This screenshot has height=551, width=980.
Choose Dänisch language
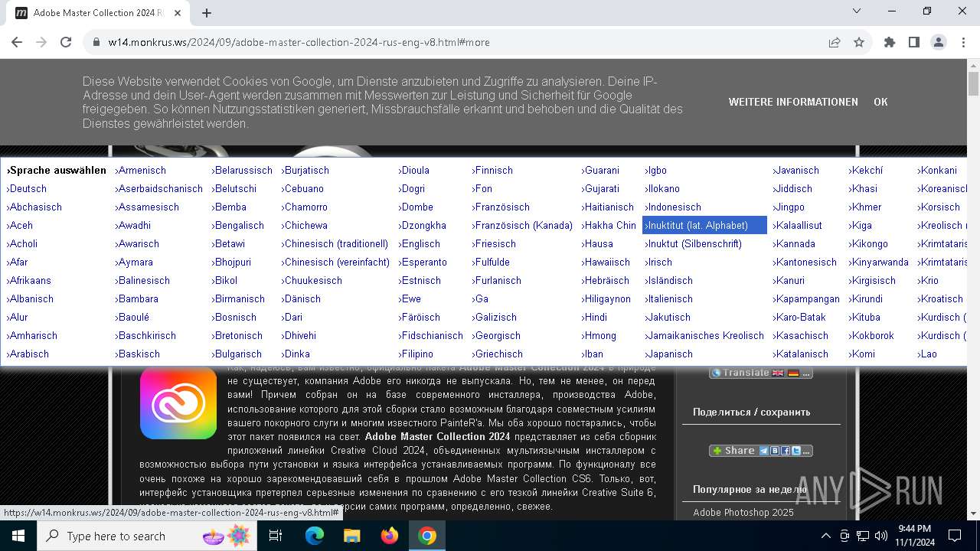point(302,298)
